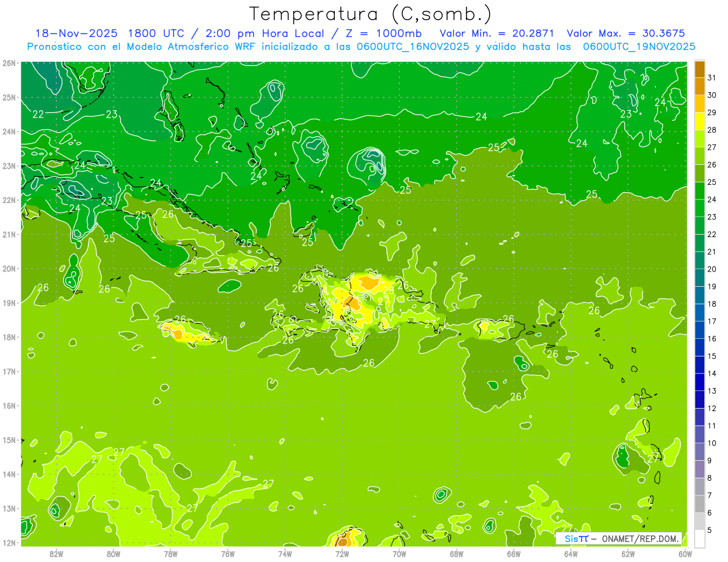728x562 pixels.
Task: Click the title "Temperatura (C,somb.)"
Action: click(x=371, y=14)
